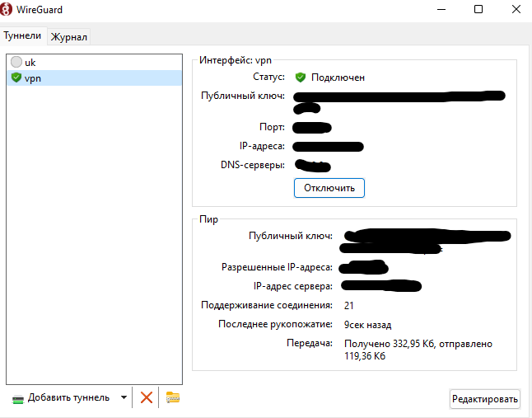Image resolution: width=532 pixels, height=418 pixels.
Task: Click the tunnel icon left of Добавить туннель
Action: pyautogui.click(x=18, y=399)
